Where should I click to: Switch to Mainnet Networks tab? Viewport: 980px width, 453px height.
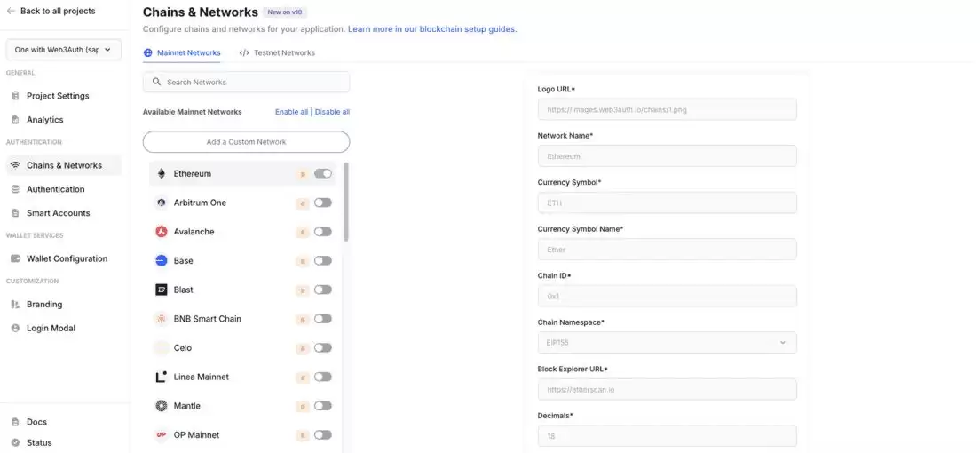pyautogui.click(x=182, y=53)
